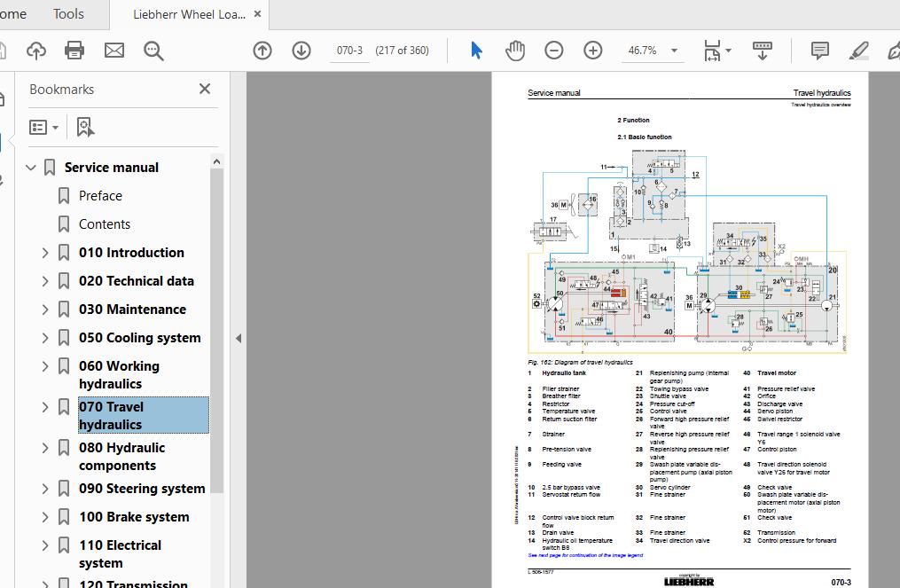Image resolution: width=900 pixels, height=588 pixels.
Task: Select the Hand tool for panning
Action: [x=515, y=51]
